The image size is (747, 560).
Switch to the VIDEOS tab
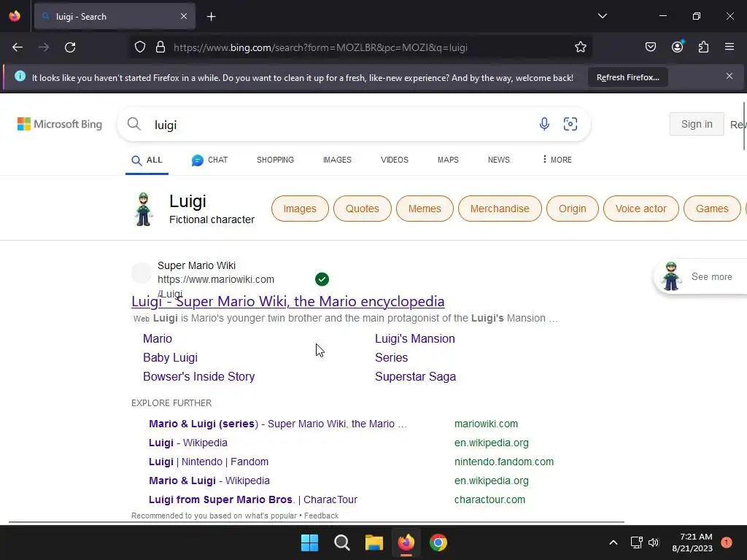395,160
